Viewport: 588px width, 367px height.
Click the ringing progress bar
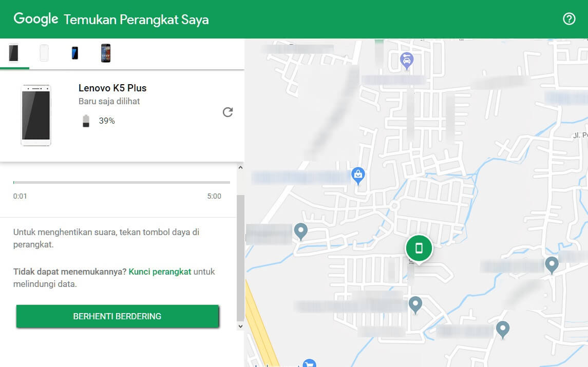(x=122, y=183)
